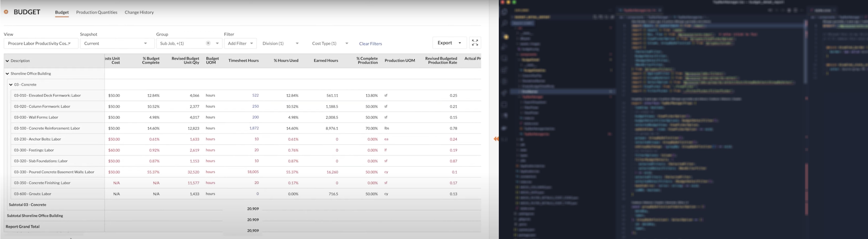Click the Timesheet Hours column header
The image size is (868, 239).
pyautogui.click(x=243, y=61)
